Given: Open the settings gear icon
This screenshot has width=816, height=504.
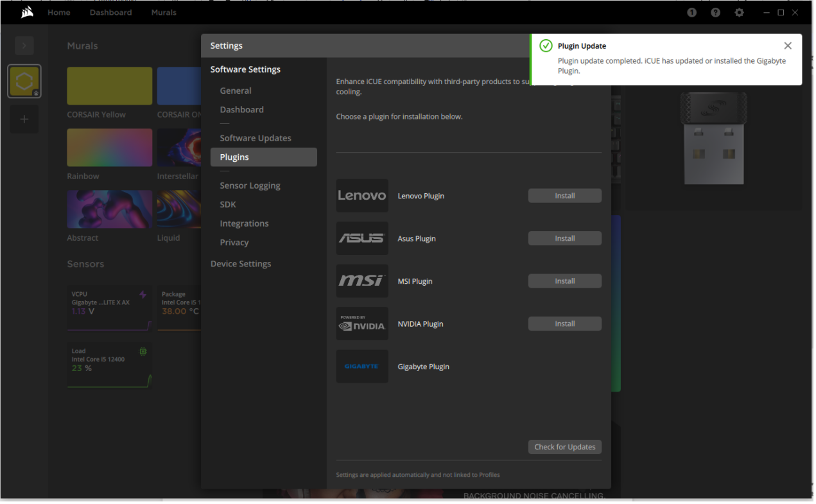Looking at the screenshot, I should tap(739, 12).
